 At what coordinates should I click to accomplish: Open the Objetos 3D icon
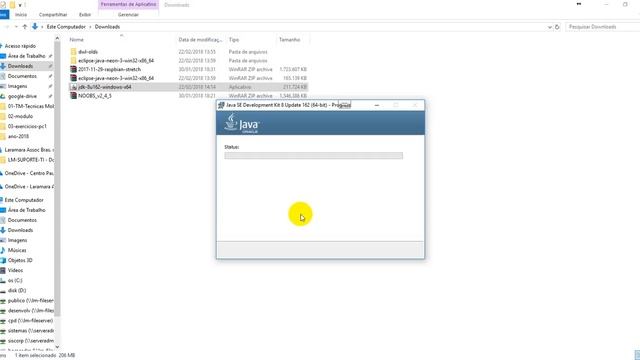tap(3, 260)
